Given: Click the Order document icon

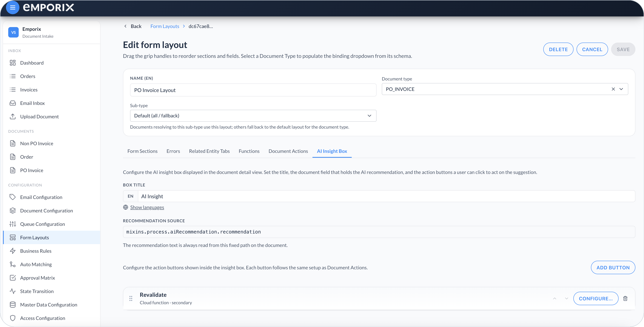Looking at the screenshot, I should (13, 157).
